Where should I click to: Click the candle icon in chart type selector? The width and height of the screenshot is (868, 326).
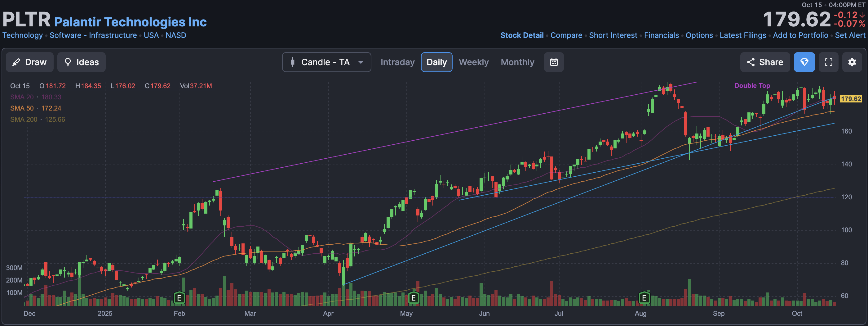[x=292, y=62]
